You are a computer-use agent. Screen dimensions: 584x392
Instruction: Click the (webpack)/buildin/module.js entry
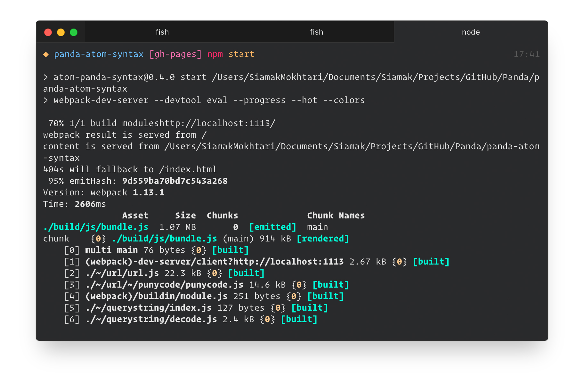157,296
